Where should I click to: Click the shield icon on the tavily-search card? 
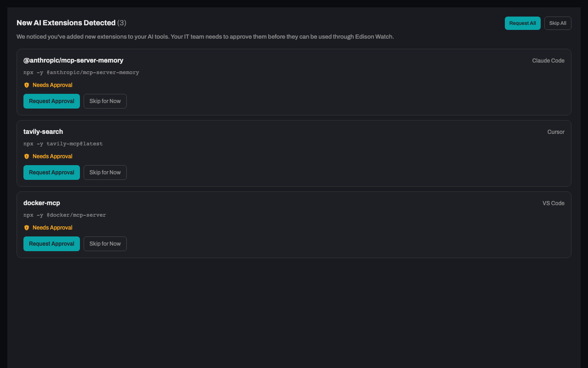[27, 156]
